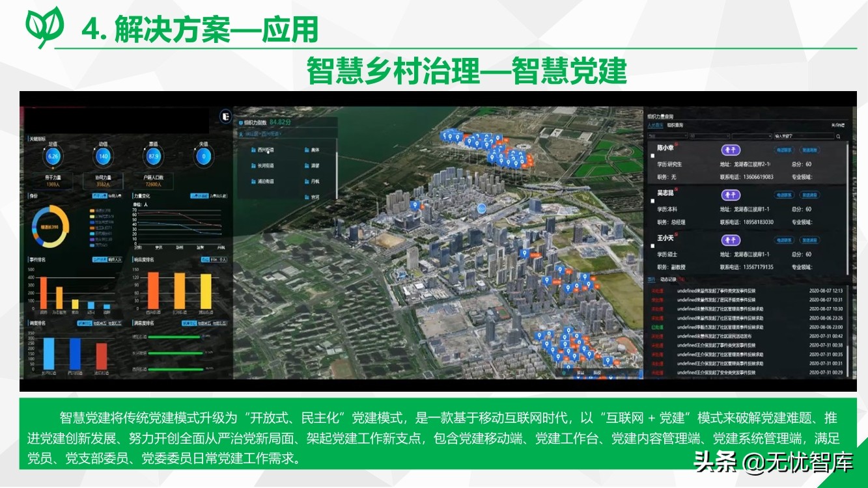Click the 87.9 circular gauge
Image resolution: width=868 pixels, height=488 pixels.
[154, 157]
